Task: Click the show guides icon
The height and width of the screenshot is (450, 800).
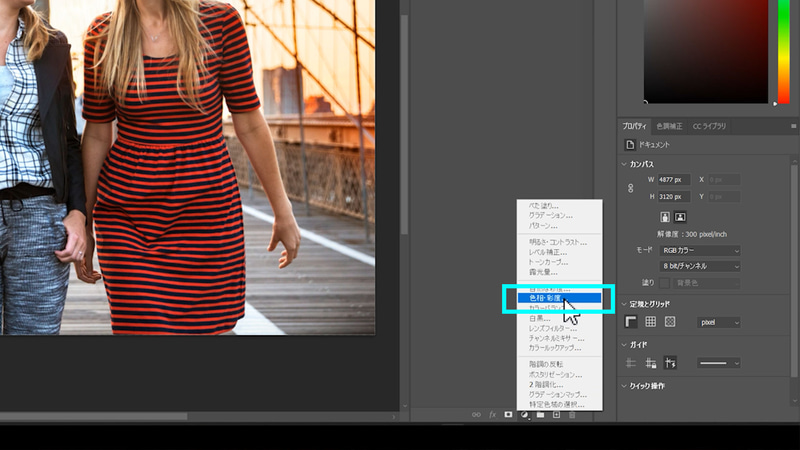Action: pyautogui.click(x=631, y=363)
